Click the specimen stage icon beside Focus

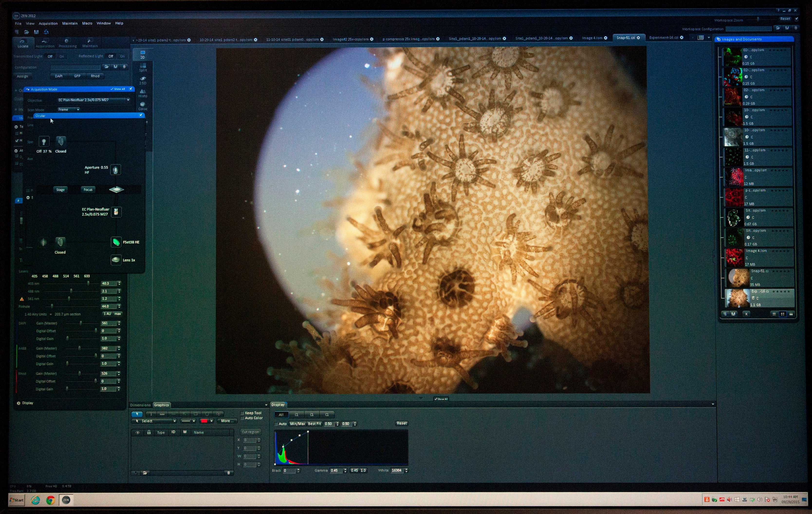click(116, 190)
